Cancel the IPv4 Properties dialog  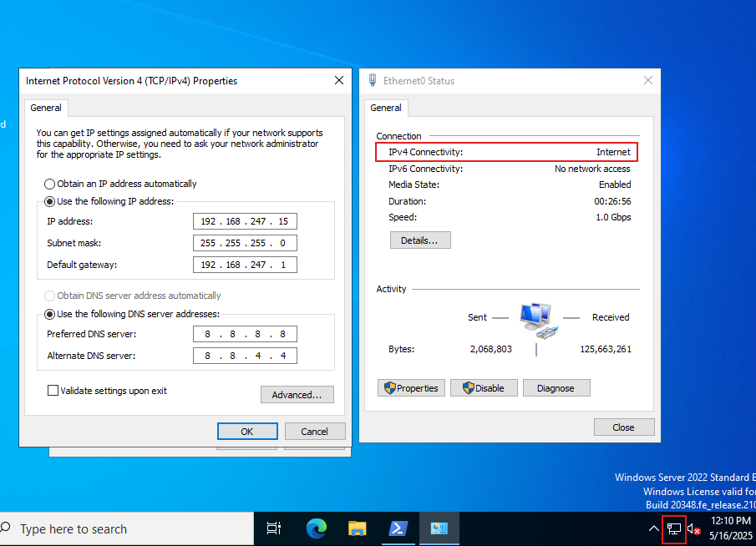pos(315,432)
